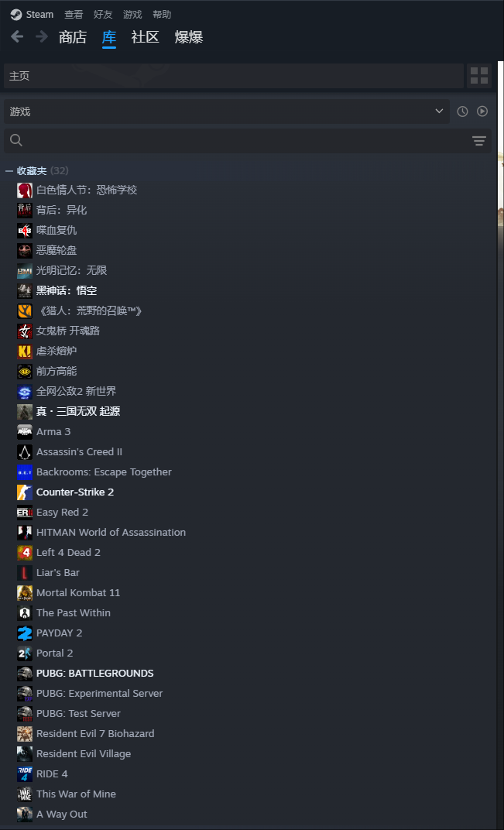504x830 pixels.
Task: Click the Counter-Strike 2 game icon
Action: click(24, 492)
